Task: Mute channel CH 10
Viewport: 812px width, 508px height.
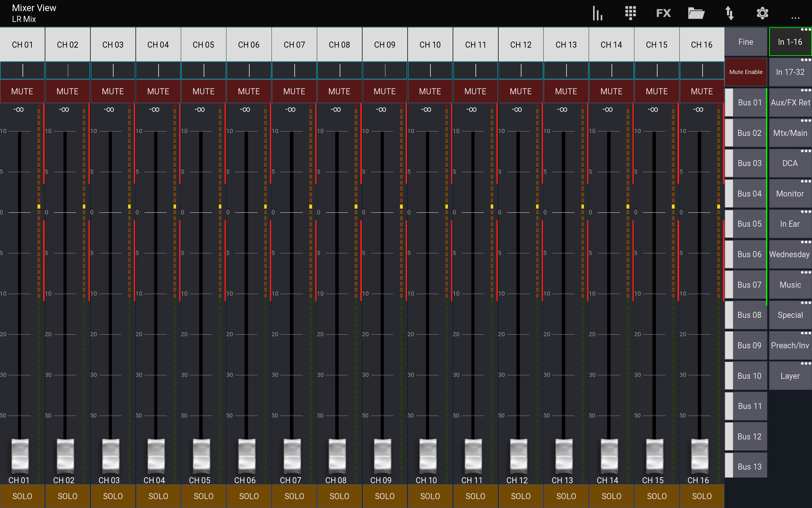Action: (x=430, y=91)
